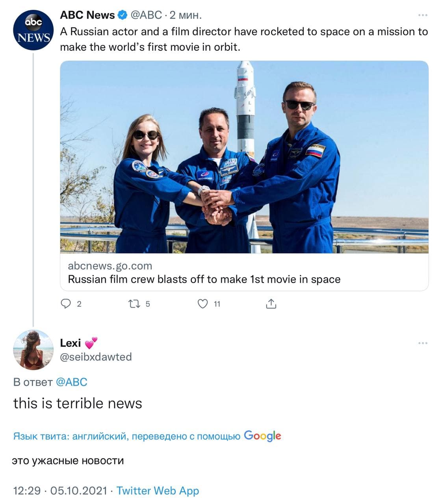Open Lexi's reply three-dot menu
The width and height of the screenshot is (442, 504).
423,343
